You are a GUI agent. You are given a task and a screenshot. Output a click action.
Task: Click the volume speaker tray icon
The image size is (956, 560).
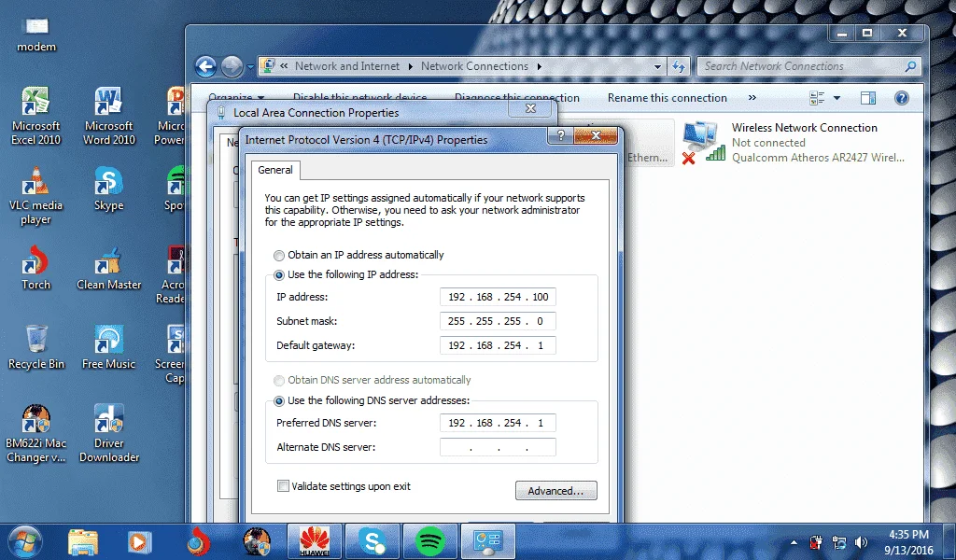(861, 542)
